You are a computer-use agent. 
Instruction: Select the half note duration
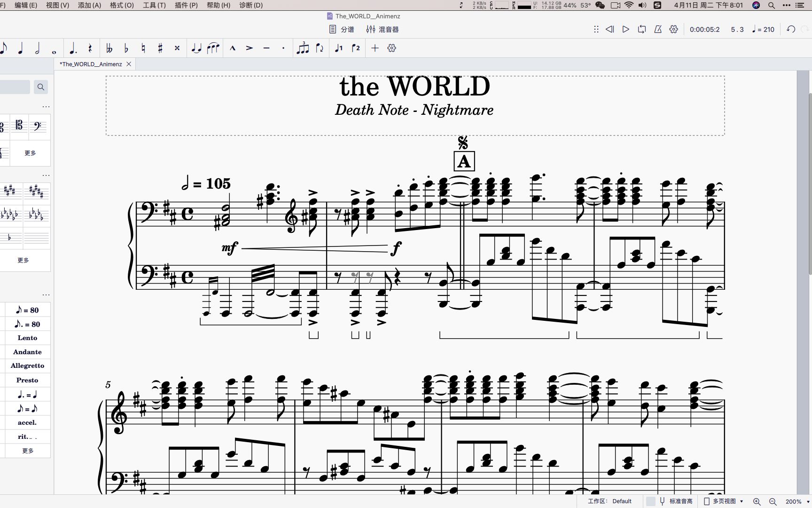(37, 48)
